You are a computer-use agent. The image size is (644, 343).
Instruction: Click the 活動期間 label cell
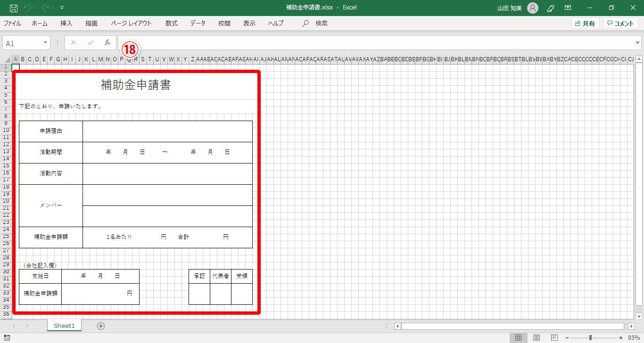click(51, 152)
